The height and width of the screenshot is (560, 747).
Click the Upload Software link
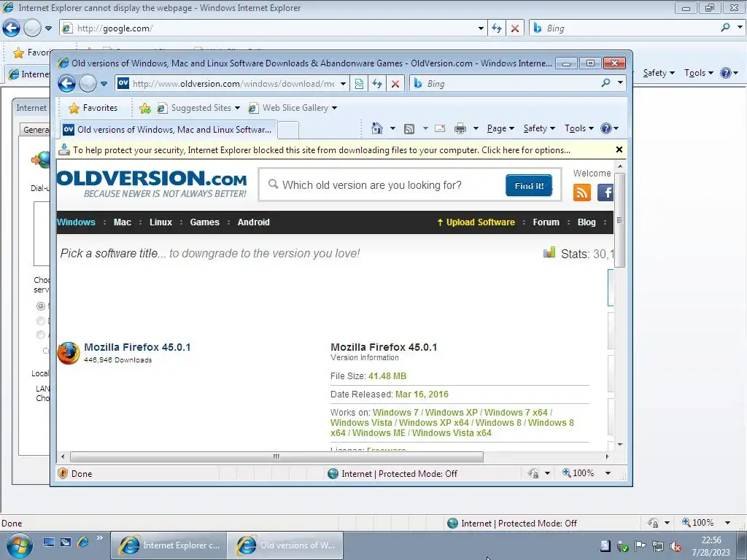pyautogui.click(x=476, y=222)
